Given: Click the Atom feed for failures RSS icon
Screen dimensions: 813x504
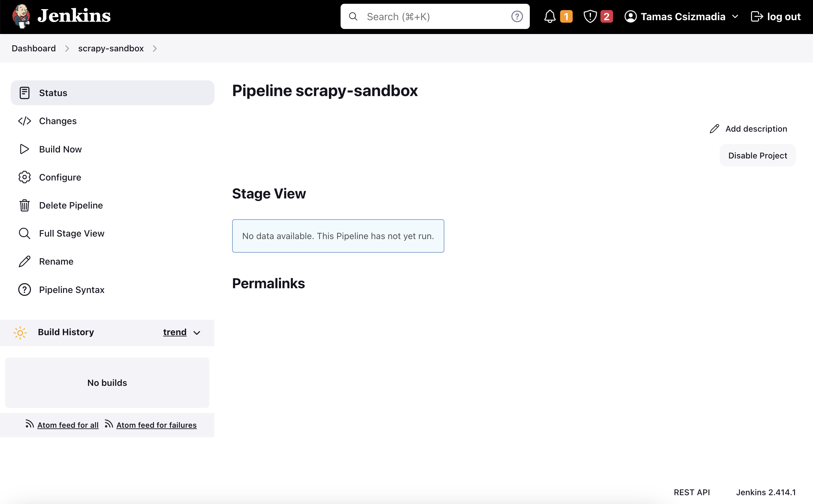Looking at the screenshot, I should (109, 424).
